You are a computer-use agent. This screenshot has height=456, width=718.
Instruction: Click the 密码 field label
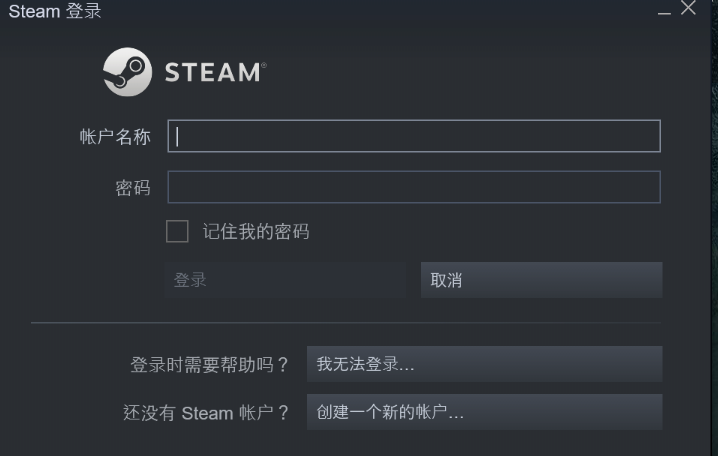click(x=133, y=188)
